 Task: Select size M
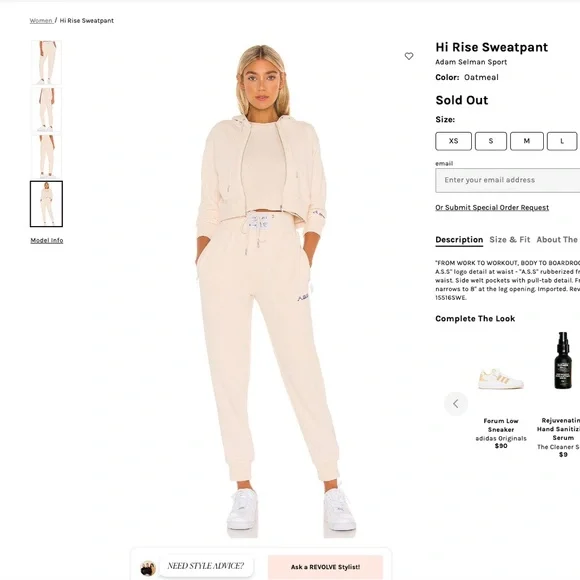(x=527, y=141)
